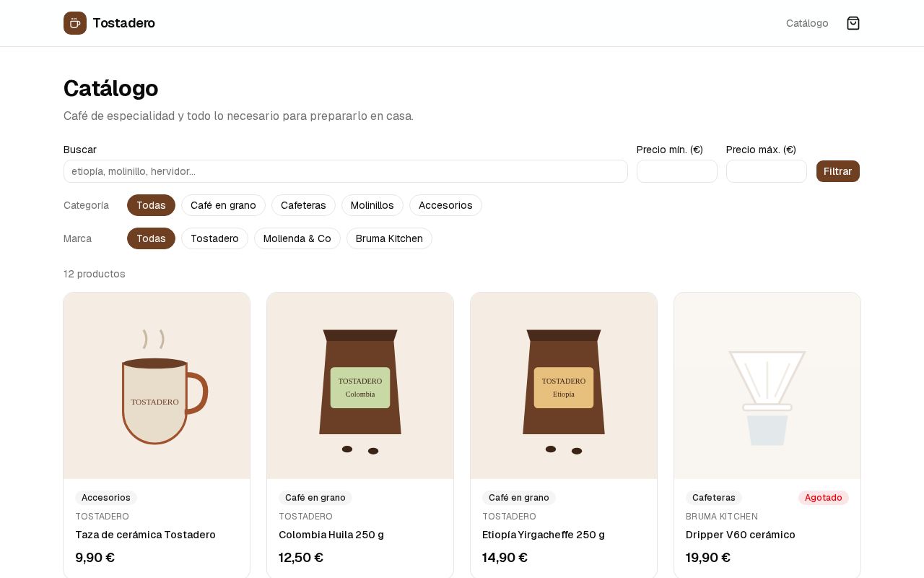This screenshot has height=578, width=924.
Task: Open Taza de cerámica Tostadero title
Action: click(145, 535)
